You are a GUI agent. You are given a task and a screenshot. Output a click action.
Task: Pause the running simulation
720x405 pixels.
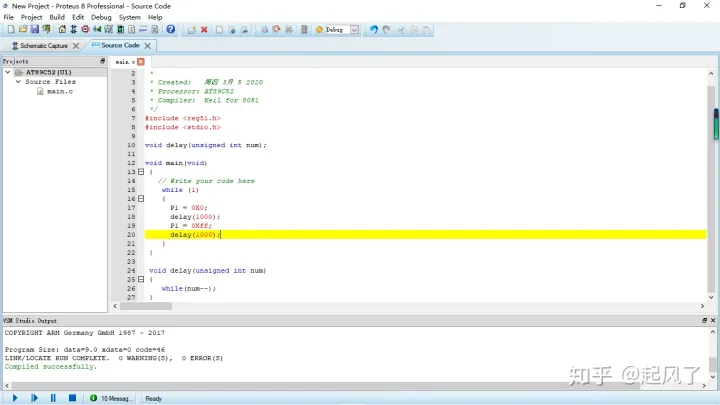[x=53, y=398]
